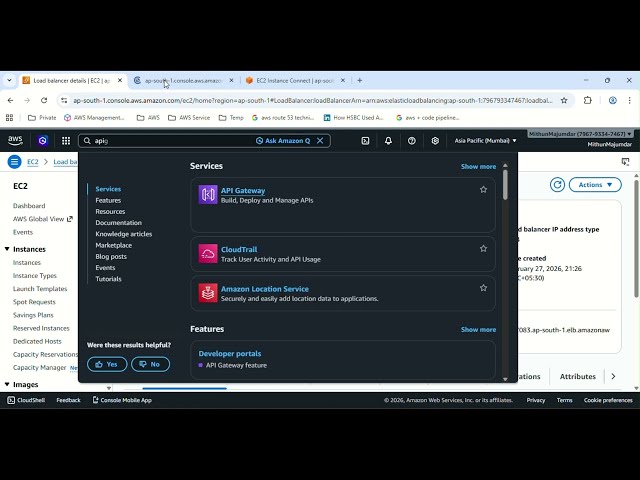Click Ask Amazon Q in search bar
The height and width of the screenshot is (480, 640).
coord(283,140)
